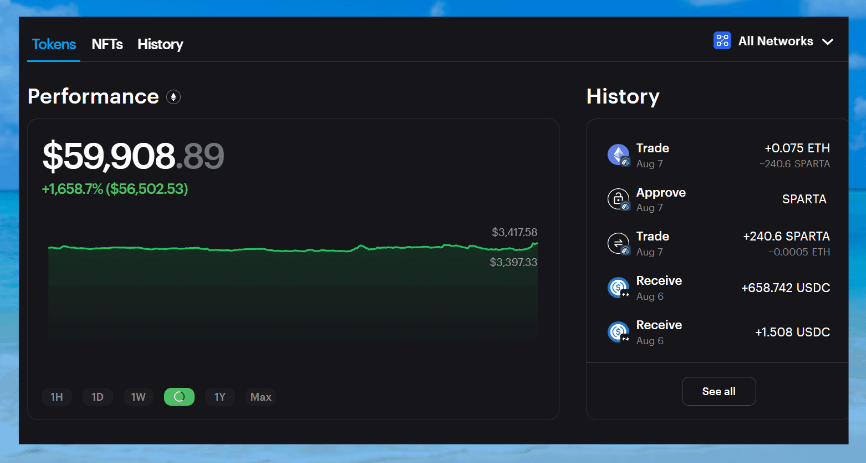Screen dimensions: 866x463
Task: Switch to the NFTs tab
Action: tap(107, 44)
